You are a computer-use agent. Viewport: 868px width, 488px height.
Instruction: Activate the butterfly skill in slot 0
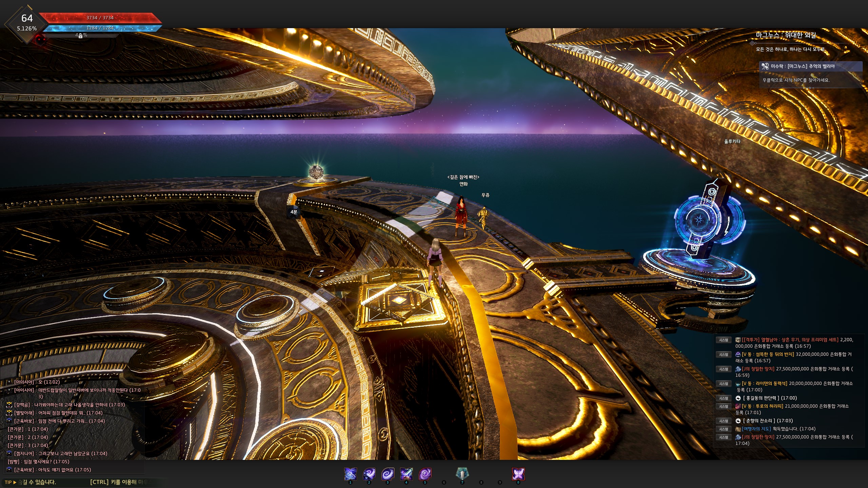click(518, 474)
